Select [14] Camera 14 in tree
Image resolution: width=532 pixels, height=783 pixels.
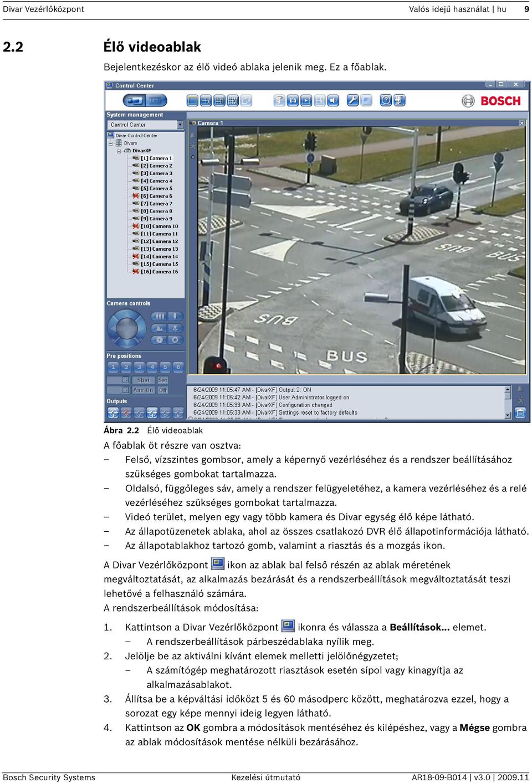[x=159, y=256]
